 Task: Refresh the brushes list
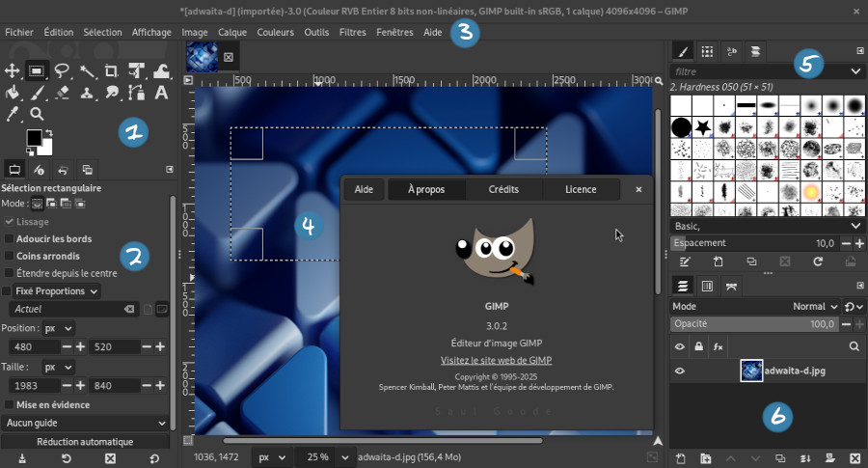tap(818, 262)
